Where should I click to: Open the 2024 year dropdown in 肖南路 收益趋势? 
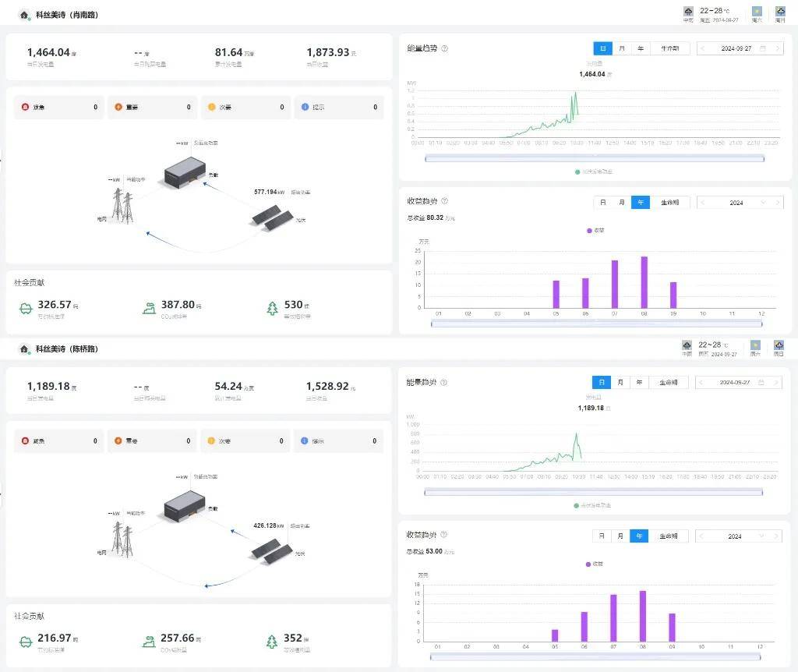(740, 203)
